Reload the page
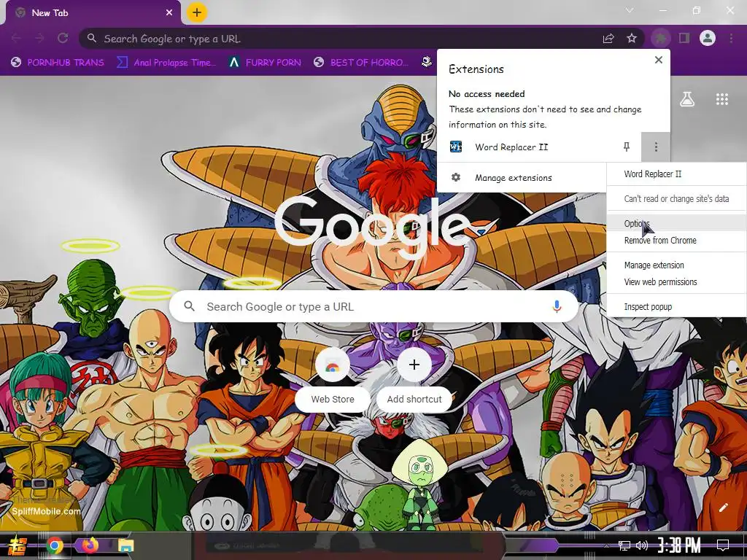This screenshot has height=560, width=747. [x=63, y=38]
